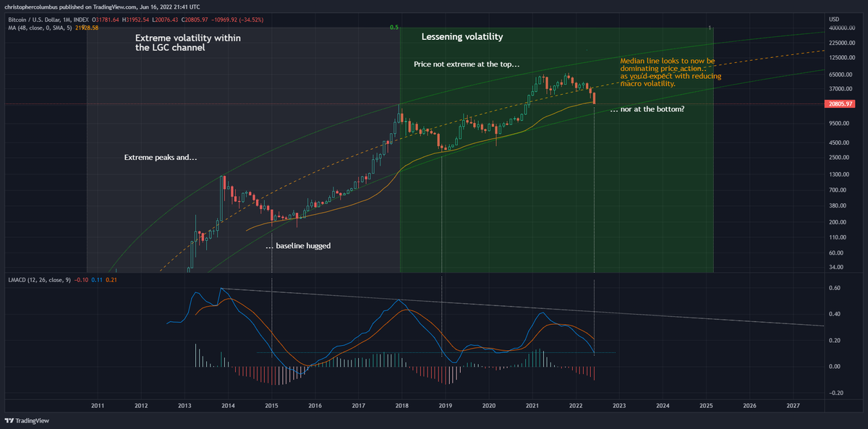Click the 'Extreme peaks and…' annotation
868x429 pixels.
[x=161, y=157]
